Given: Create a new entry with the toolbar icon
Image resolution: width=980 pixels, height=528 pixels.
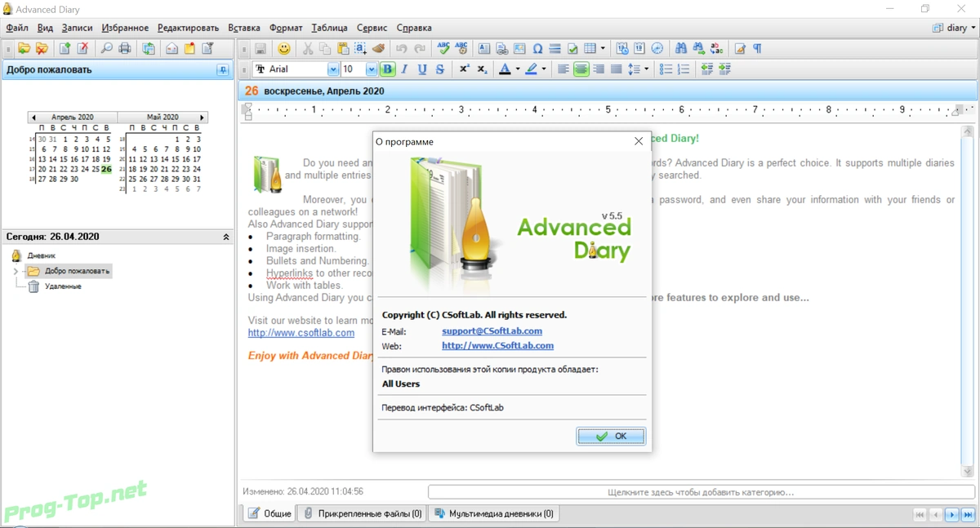Looking at the screenshot, I should point(65,49).
